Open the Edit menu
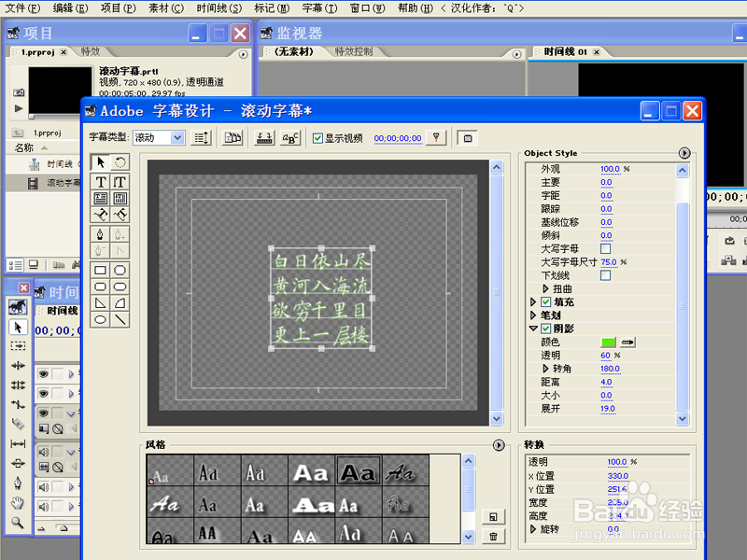The height and width of the screenshot is (560, 747). click(71, 8)
